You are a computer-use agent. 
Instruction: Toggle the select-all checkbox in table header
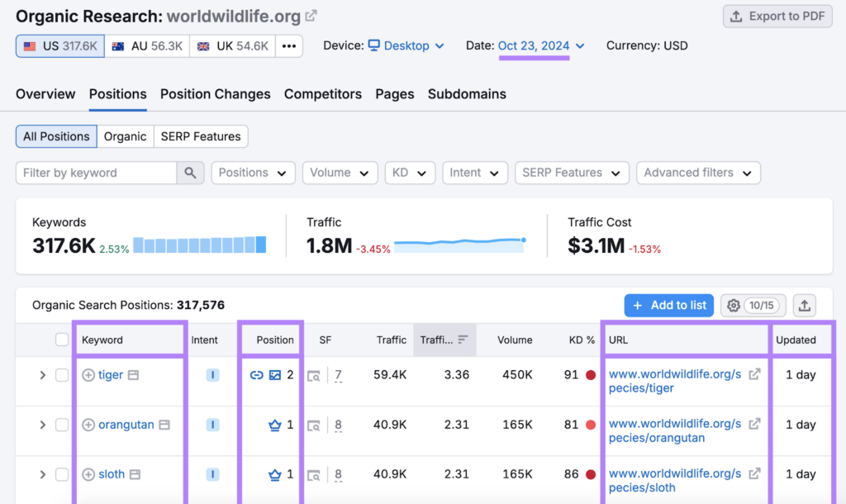(x=62, y=340)
